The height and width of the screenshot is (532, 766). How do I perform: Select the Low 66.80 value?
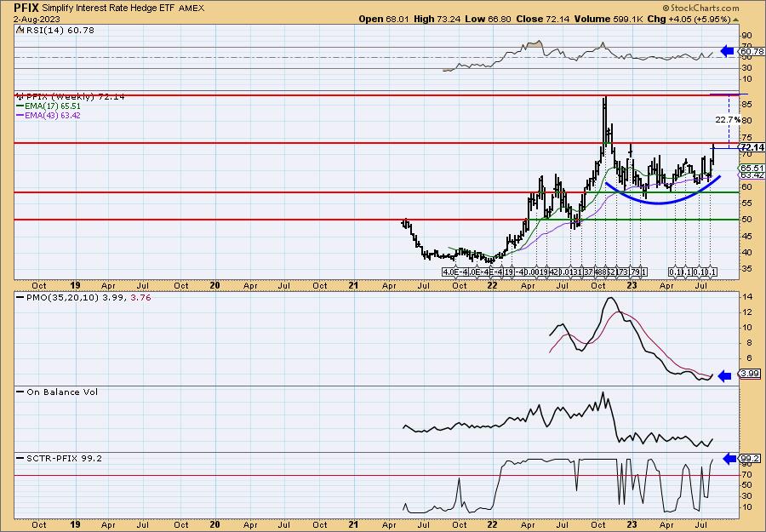[486, 19]
